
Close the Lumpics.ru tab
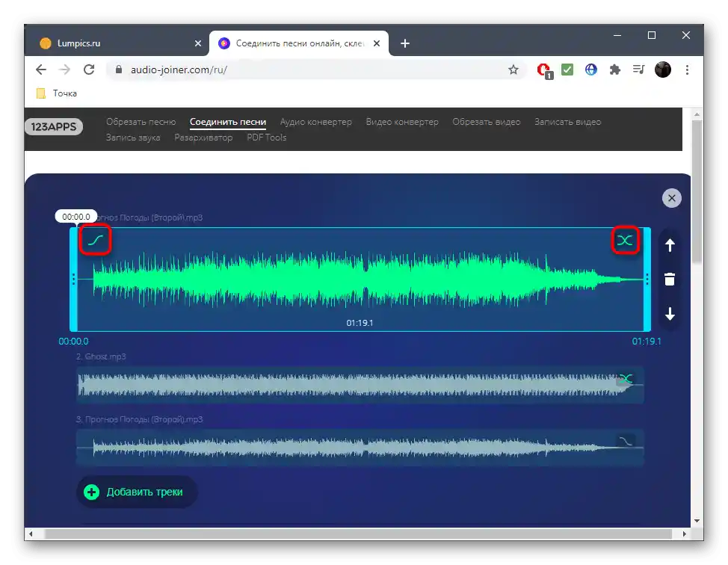(198, 43)
